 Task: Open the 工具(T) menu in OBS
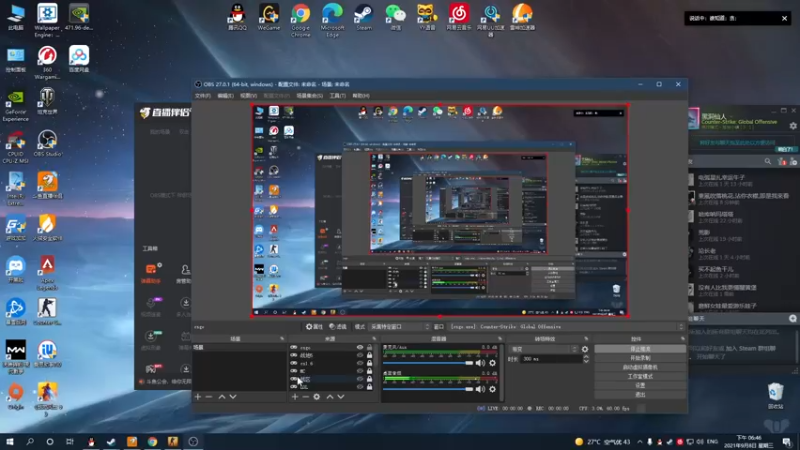point(337,96)
